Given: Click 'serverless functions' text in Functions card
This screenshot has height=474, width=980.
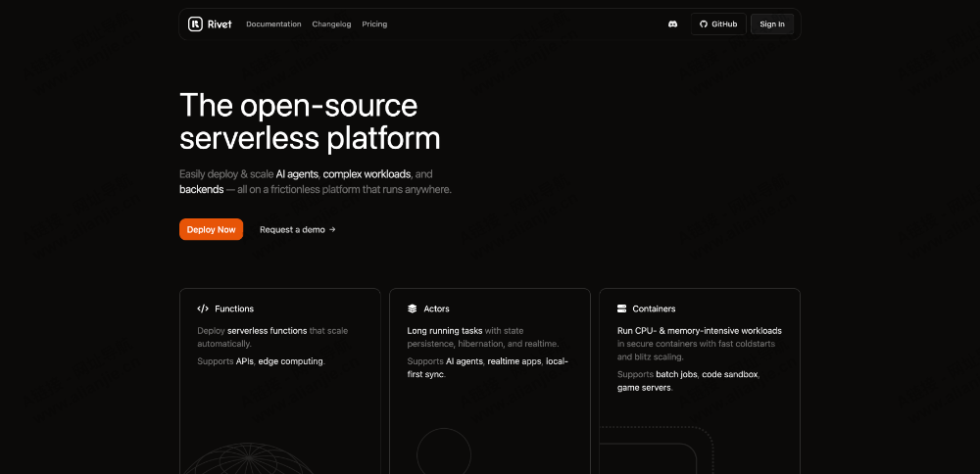Looking at the screenshot, I should (x=267, y=331).
